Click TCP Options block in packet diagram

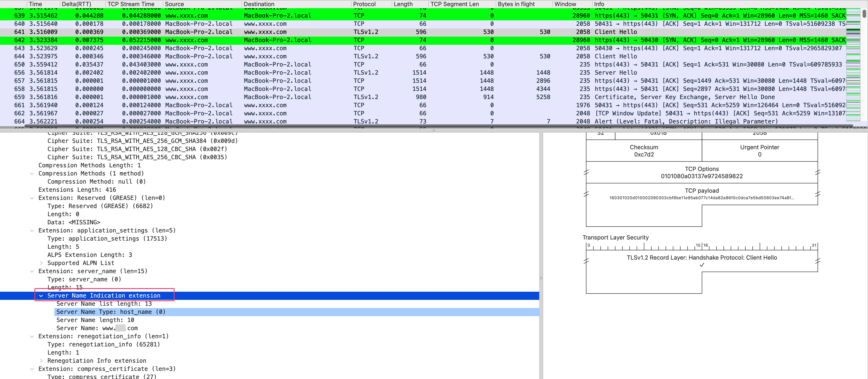[702, 173]
